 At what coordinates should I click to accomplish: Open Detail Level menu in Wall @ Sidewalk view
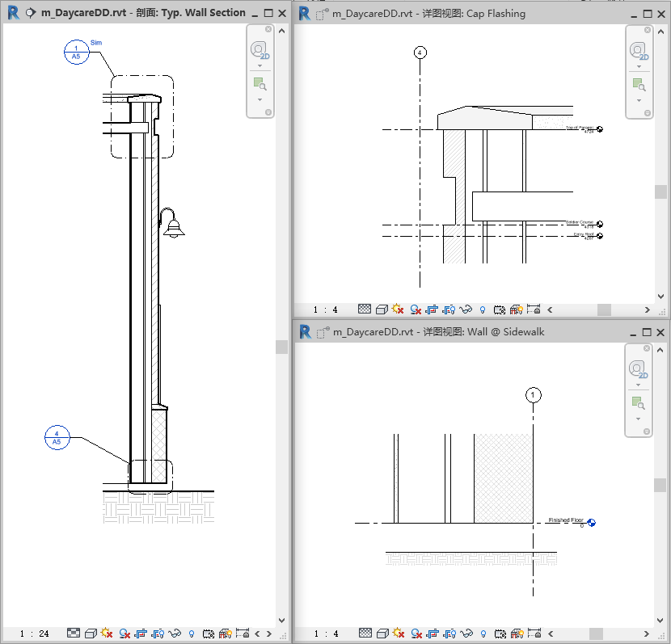(365, 633)
